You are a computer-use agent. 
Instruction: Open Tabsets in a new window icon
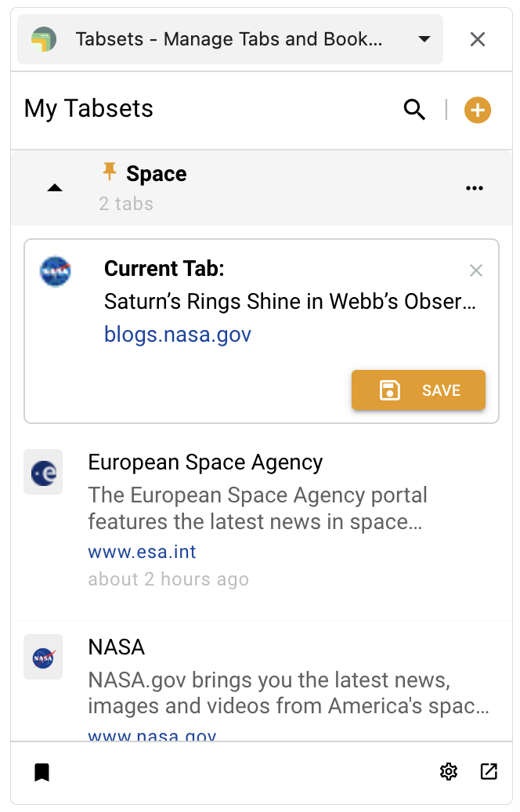tap(489, 771)
